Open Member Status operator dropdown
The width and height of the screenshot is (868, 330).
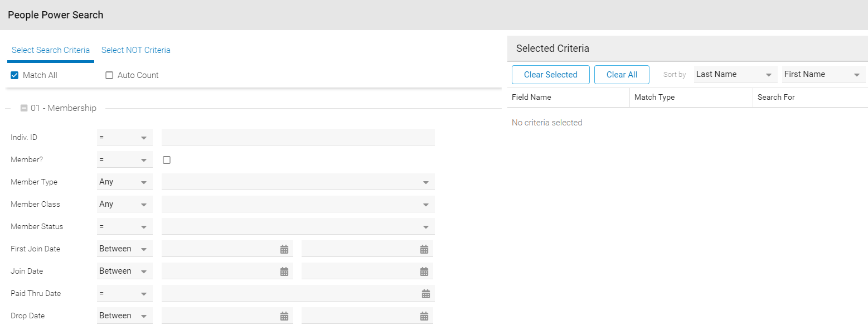(125, 226)
